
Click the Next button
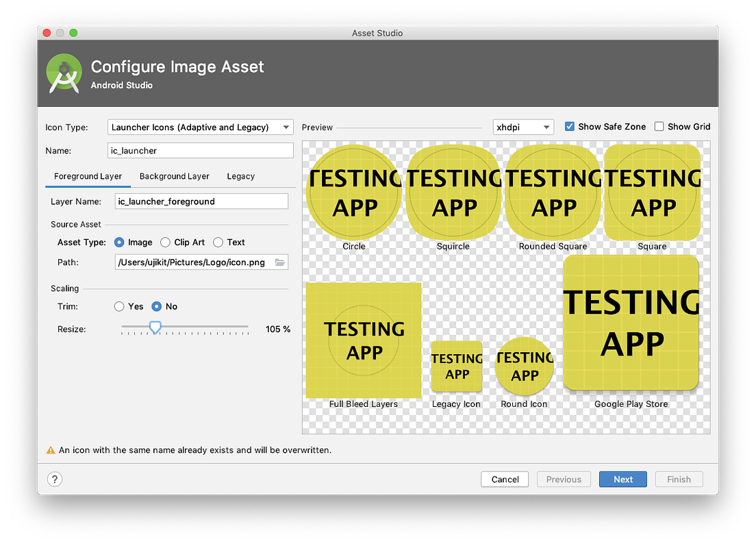click(622, 479)
